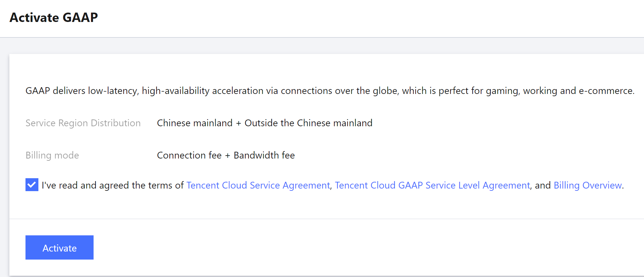644x277 pixels.
Task: Select the "Outside the Chinese mainland" text
Action: [x=308, y=123]
